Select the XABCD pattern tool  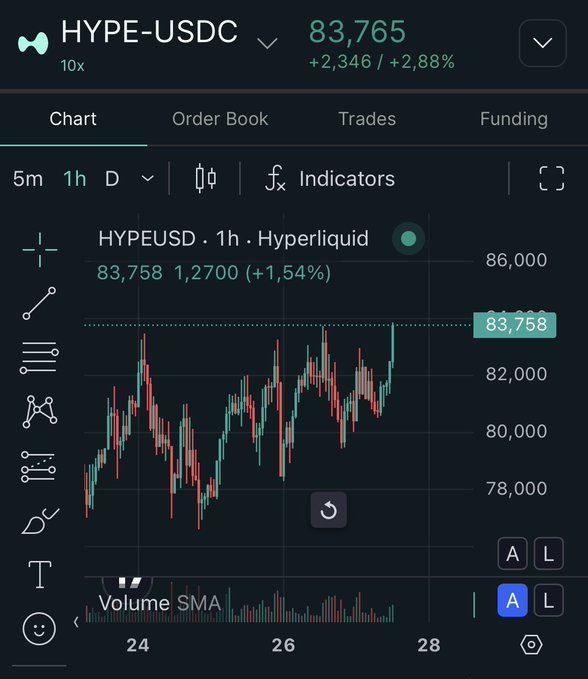39,411
